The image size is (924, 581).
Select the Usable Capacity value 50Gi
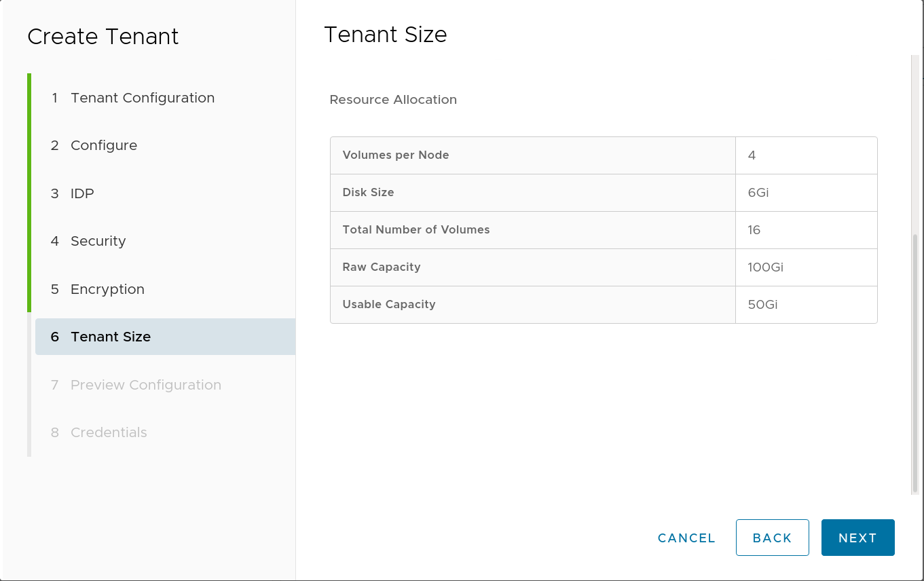coord(762,304)
